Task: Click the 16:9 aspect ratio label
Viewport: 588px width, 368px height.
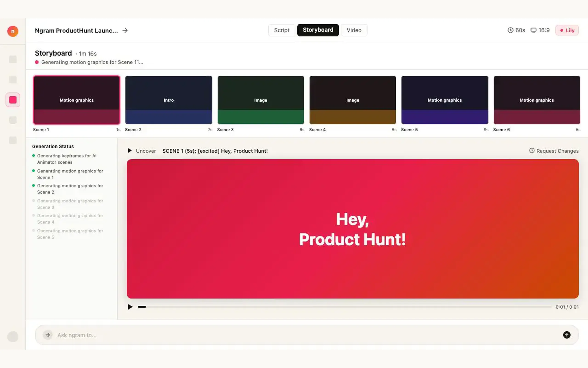Action: pos(544,30)
